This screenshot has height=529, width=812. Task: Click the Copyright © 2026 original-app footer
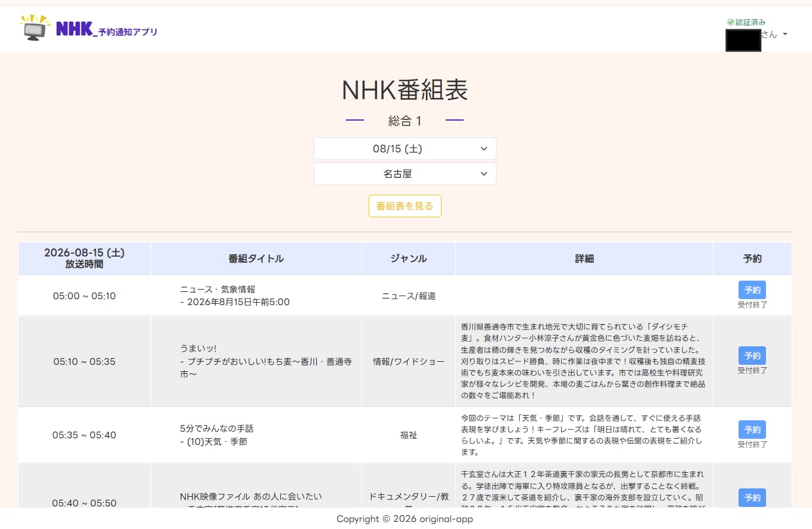click(x=405, y=519)
